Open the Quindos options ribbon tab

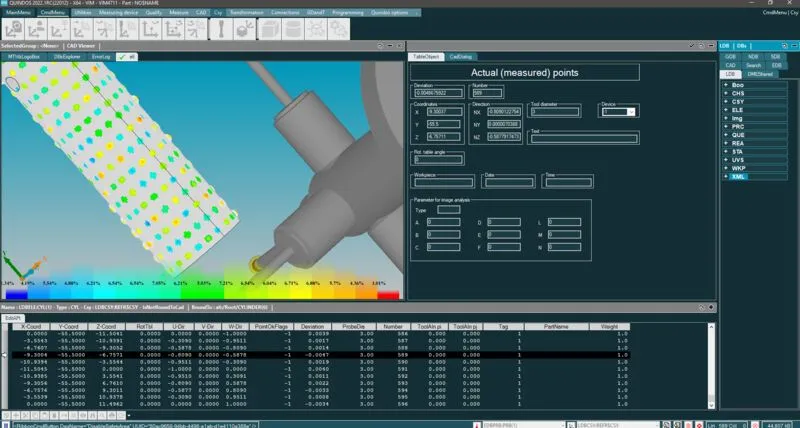[x=391, y=12]
